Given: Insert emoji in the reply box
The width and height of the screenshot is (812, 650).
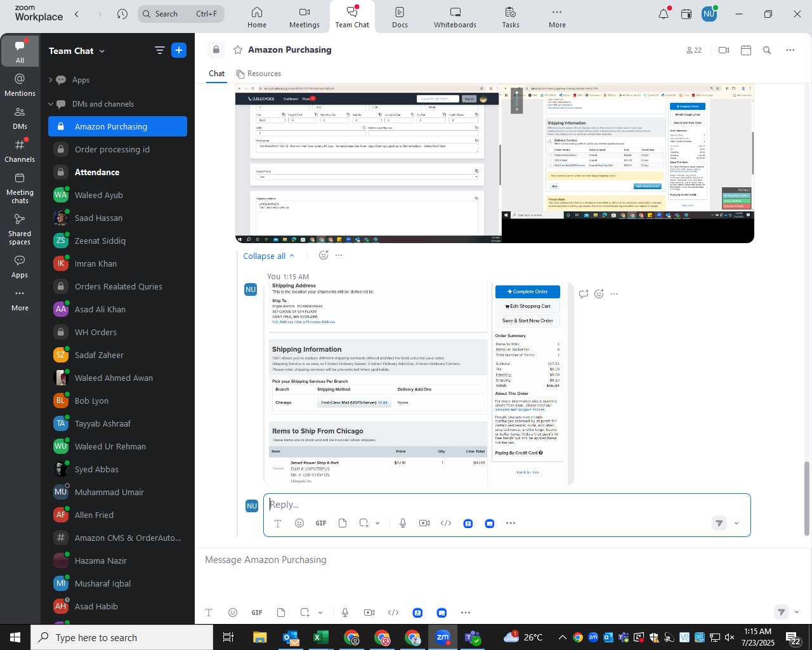Looking at the screenshot, I should (299, 523).
